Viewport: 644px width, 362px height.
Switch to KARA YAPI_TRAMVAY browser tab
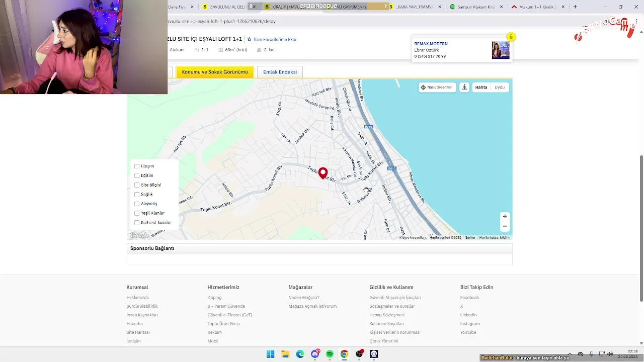pos(415,7)
